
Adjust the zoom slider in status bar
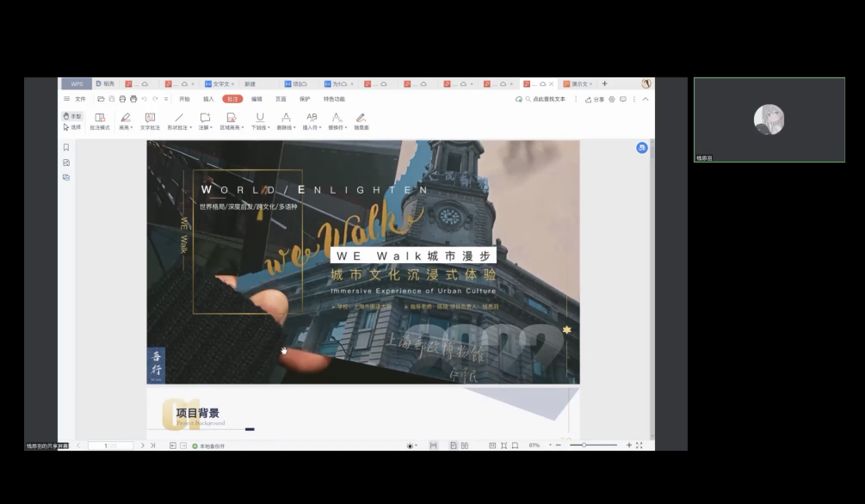point(584,445)
